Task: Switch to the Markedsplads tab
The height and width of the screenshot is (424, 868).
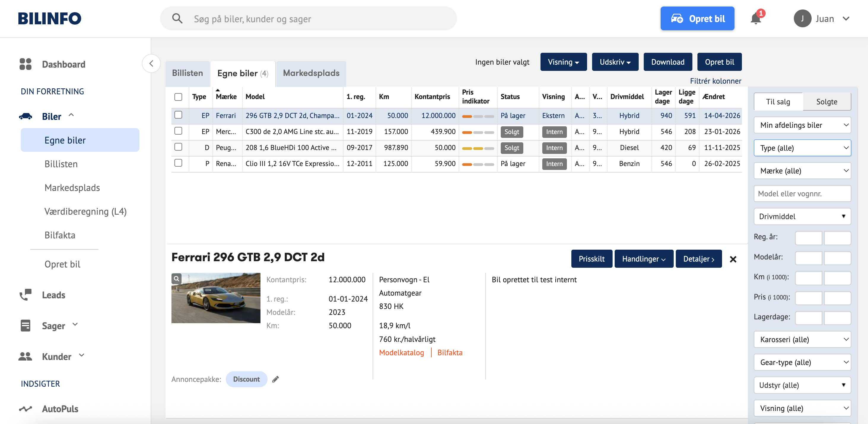Action: pyautogui.click(x=311, y=73)
